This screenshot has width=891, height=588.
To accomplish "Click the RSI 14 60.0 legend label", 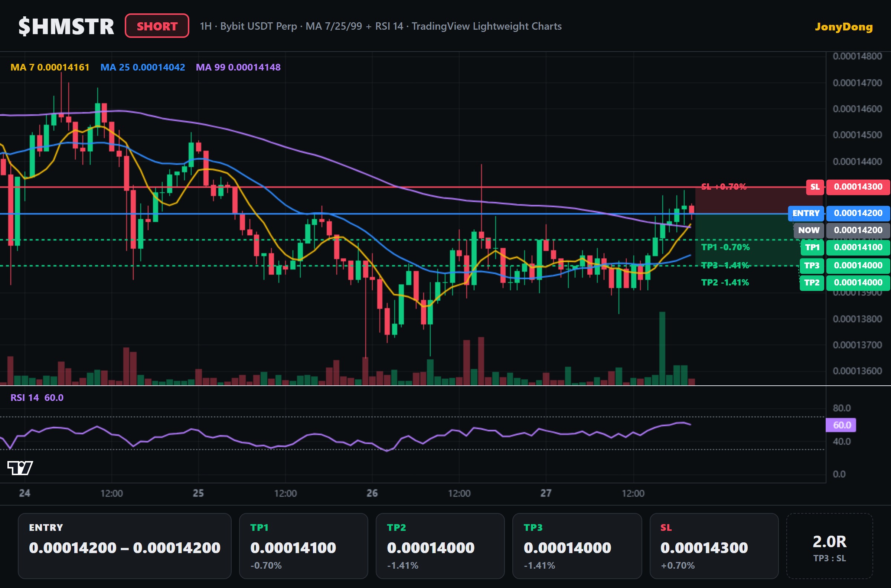I will 37,398.
